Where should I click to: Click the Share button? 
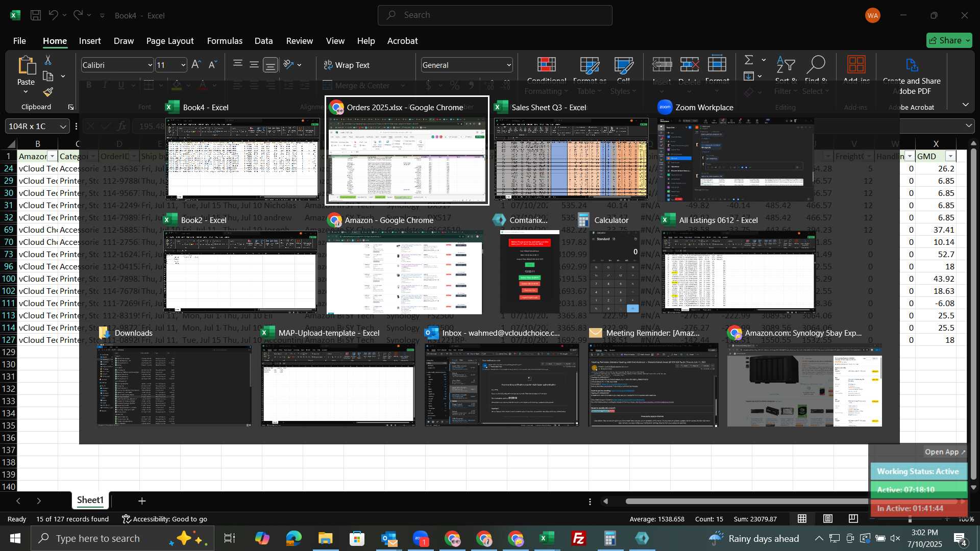pyautogui.click(x=949, y=40)
